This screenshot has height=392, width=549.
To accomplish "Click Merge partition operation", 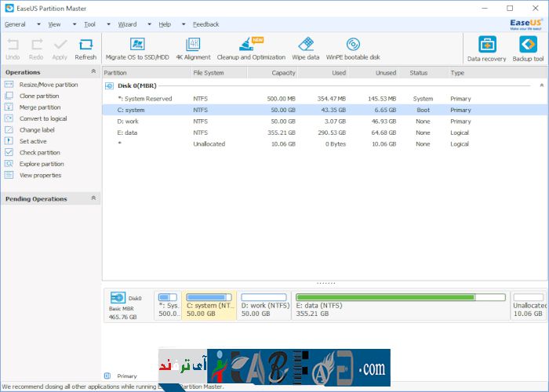I will 39,107.
